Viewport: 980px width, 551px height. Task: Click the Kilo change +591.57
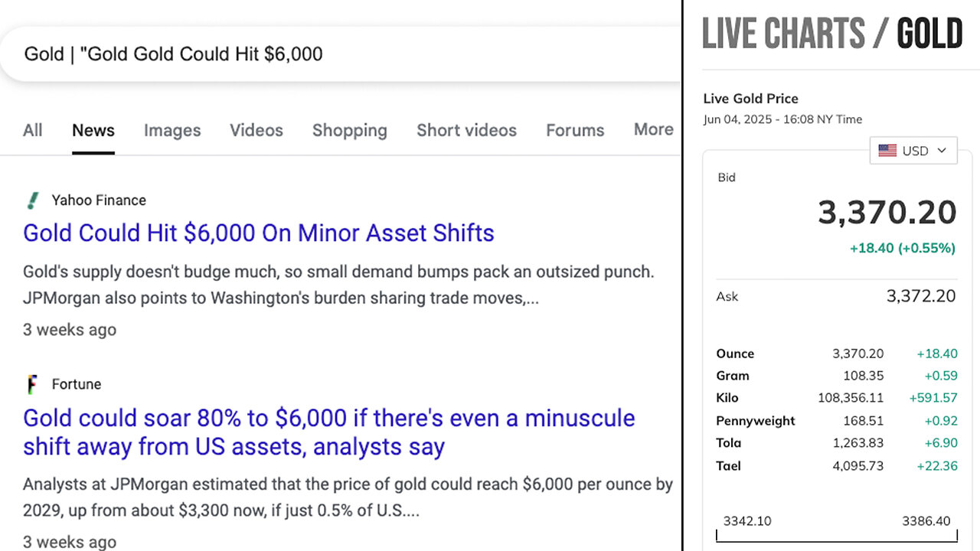(x=933, y=398)
